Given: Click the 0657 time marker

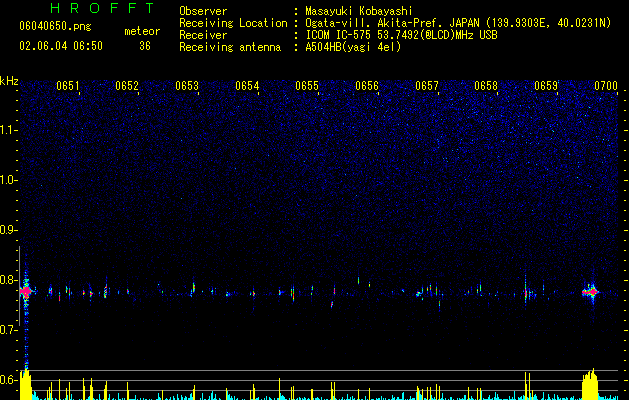Looking at the screenshot, I should [x=427, y=86].
